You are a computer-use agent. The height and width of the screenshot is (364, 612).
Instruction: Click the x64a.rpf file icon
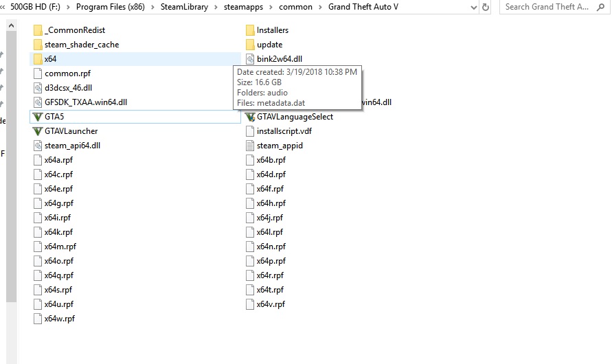click(x=38, y=160)
